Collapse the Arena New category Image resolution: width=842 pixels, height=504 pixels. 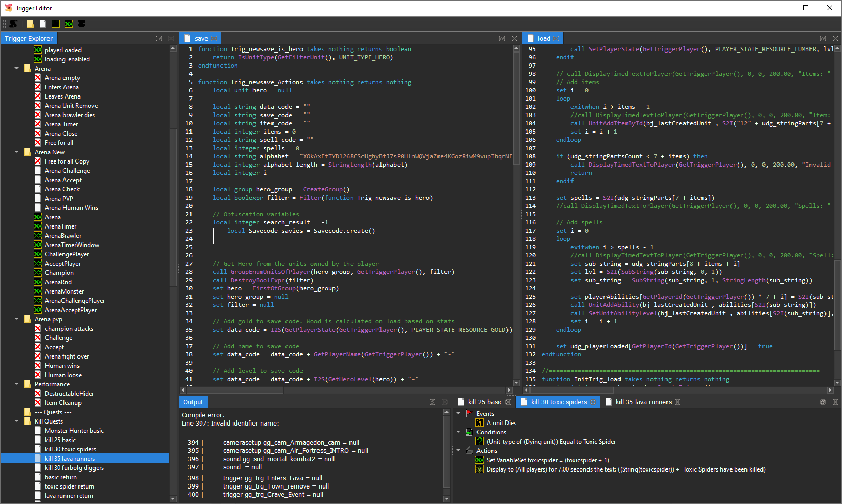click(x=16, y=152)
